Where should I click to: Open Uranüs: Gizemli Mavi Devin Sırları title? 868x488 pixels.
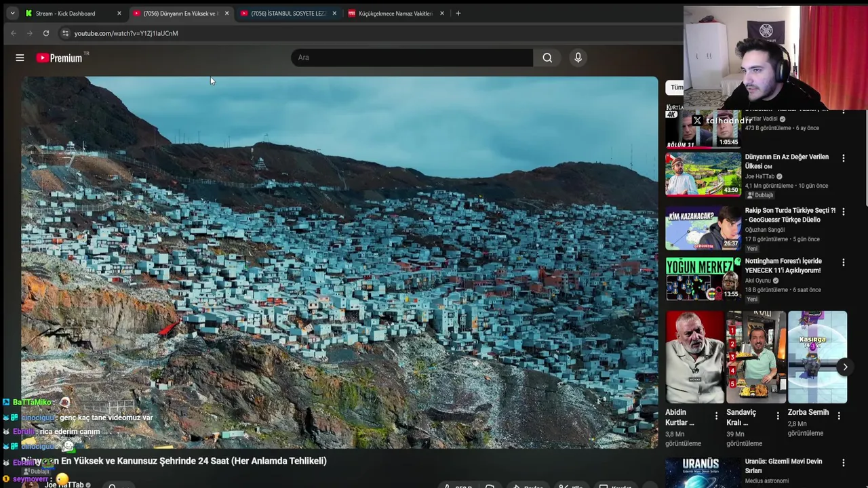coord(783,466)
